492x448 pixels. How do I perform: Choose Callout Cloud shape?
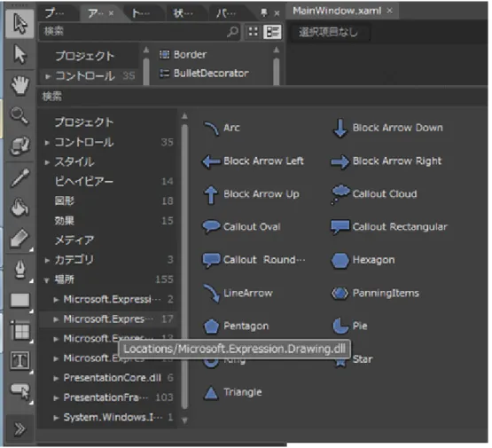[374, 194]
